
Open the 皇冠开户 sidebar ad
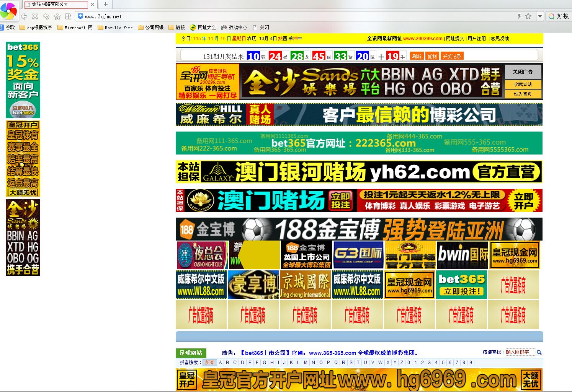(23, 159)
